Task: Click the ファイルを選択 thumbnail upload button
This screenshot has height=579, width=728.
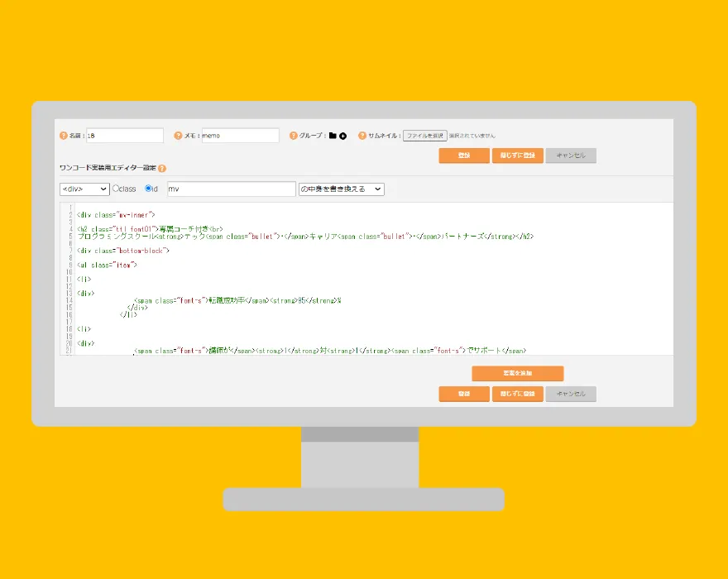Action: (x=424, y=136)
